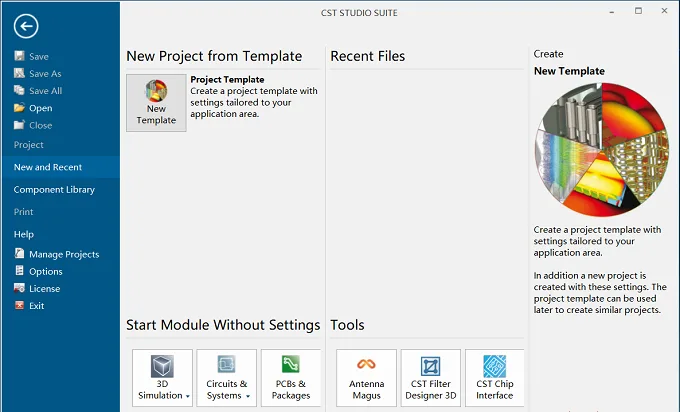Open Manage Projects
Viewport: 680px width, 412px height.
[64, 255]
